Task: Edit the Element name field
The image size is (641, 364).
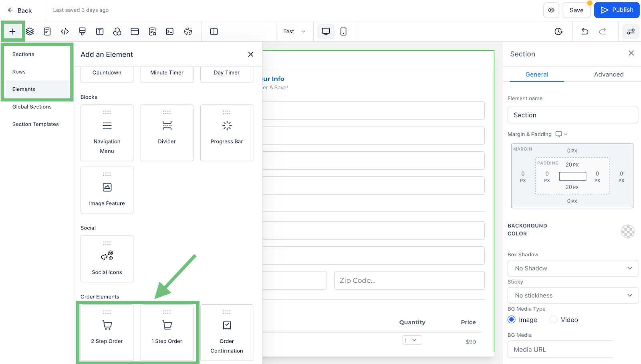Action: tap(573, 115)
